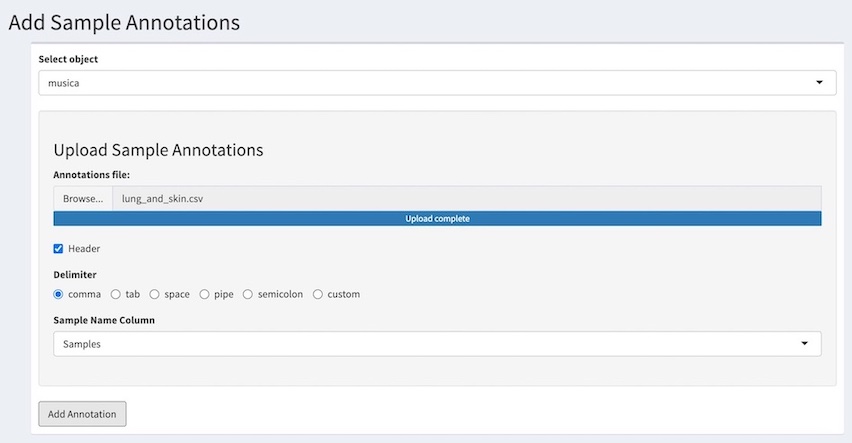Choose the space delimiter radio button
The height and width of the screenshot is (443, 852).
coord(155,294)
